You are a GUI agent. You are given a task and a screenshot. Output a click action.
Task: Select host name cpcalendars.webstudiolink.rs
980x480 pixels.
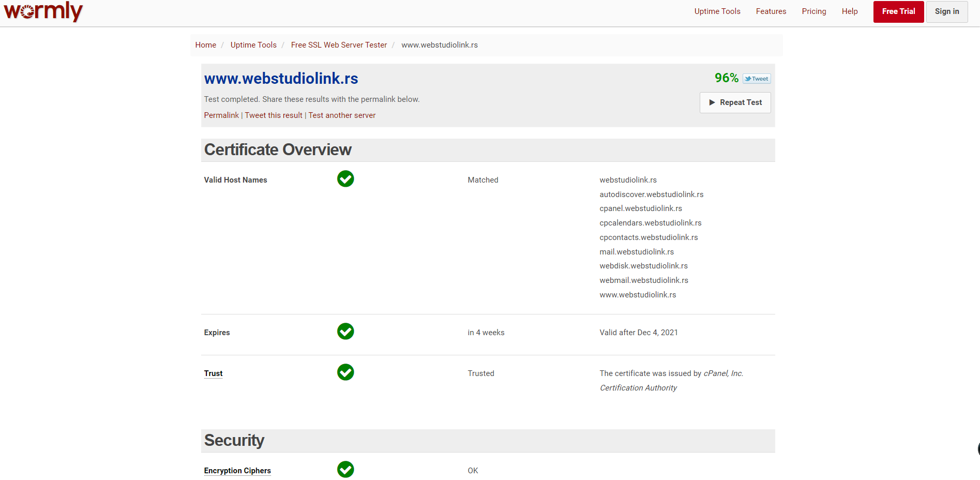651,223
